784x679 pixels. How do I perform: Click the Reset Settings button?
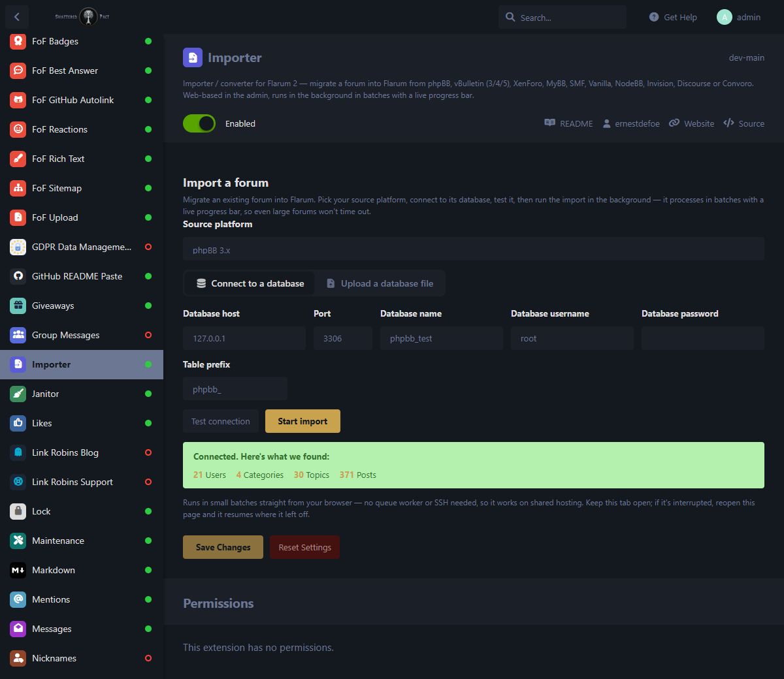pos(304,547)
